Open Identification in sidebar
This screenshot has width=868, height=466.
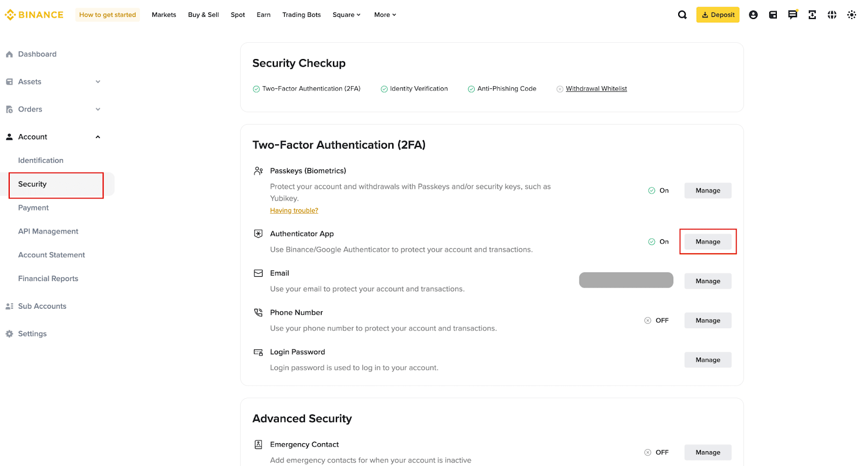click(41, 161)
